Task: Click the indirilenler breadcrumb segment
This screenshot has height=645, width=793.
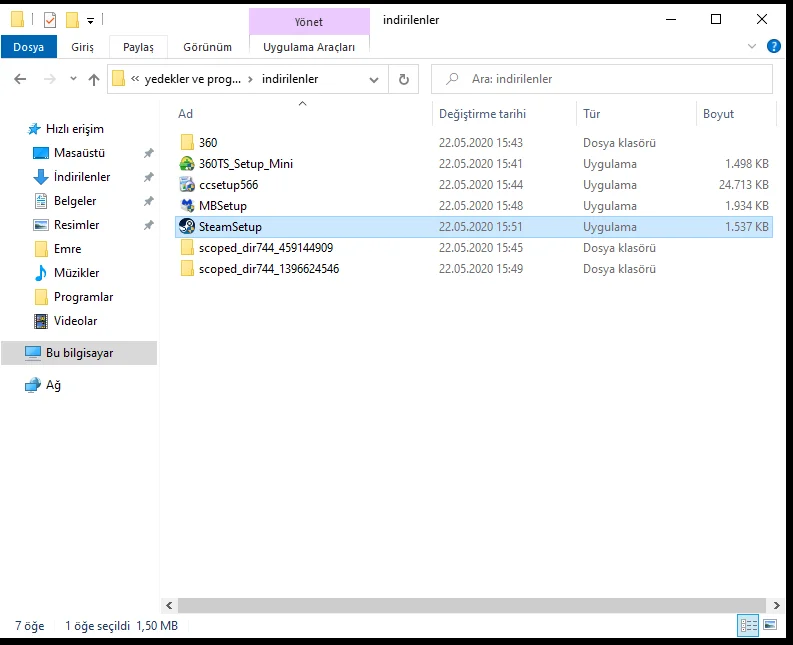Action: coord(290,79)
